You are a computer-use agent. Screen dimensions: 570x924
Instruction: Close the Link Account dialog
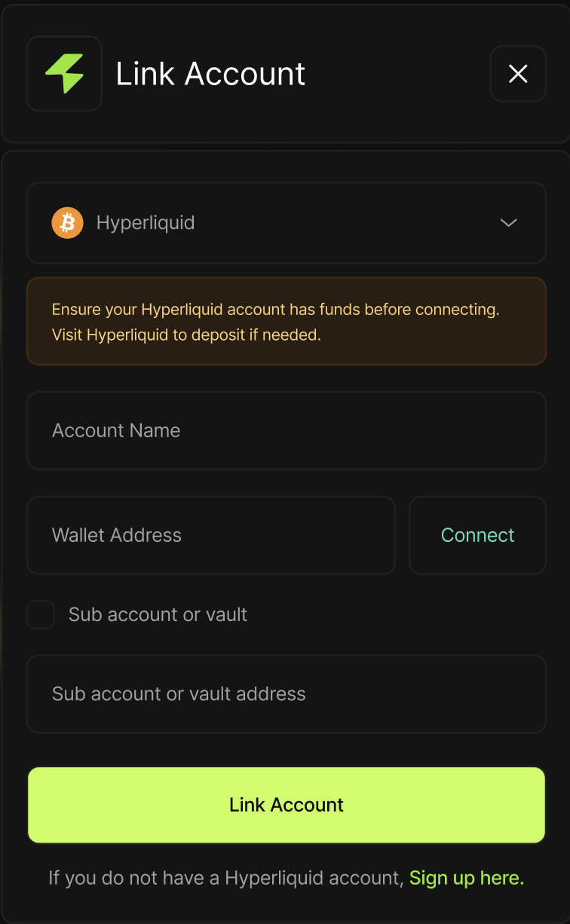click(518, 74)
